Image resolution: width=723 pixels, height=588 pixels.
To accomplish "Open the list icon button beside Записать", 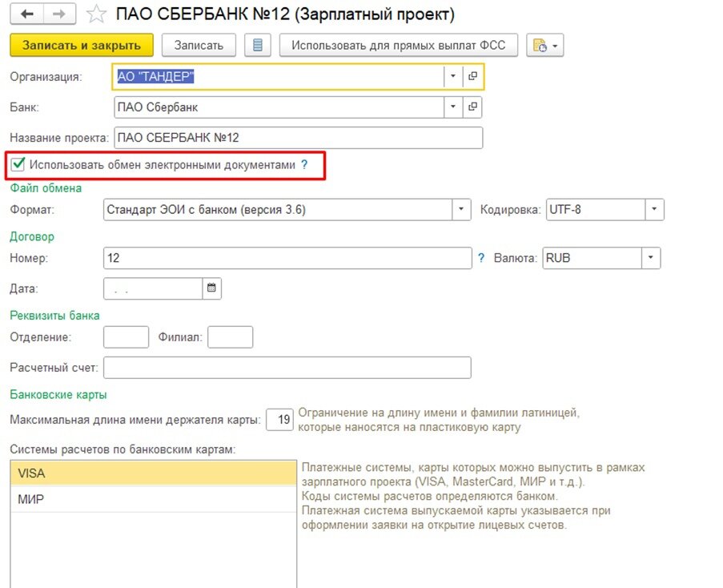I will tap(257, 45).
